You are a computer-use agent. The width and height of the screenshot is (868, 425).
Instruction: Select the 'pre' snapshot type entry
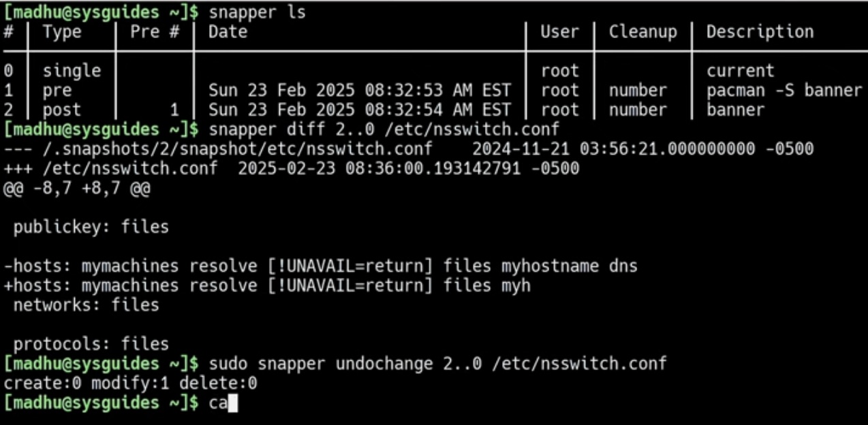57,90
